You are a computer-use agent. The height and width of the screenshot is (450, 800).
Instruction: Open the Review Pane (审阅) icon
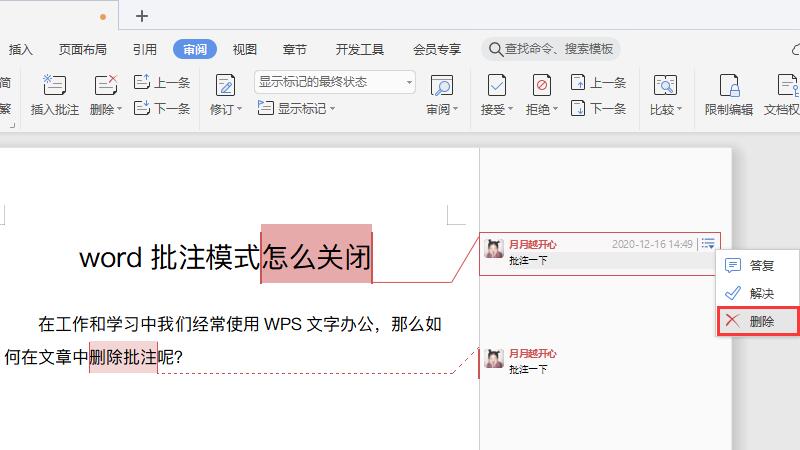point(441,86)
